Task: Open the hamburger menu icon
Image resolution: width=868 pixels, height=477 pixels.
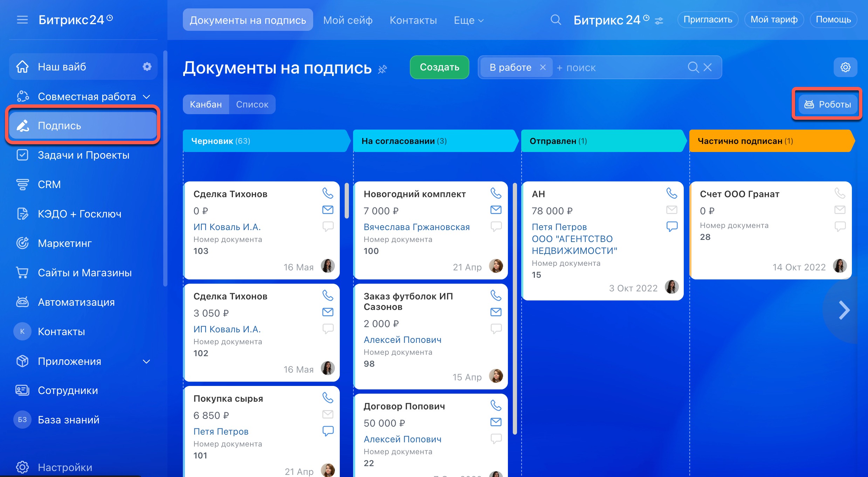Action: 22,20
